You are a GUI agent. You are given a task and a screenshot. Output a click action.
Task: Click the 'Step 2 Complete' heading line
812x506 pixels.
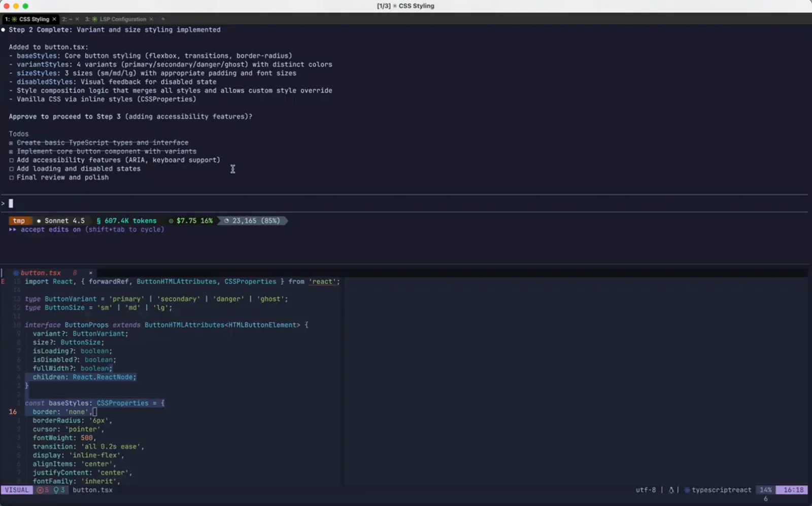(115, 30)
